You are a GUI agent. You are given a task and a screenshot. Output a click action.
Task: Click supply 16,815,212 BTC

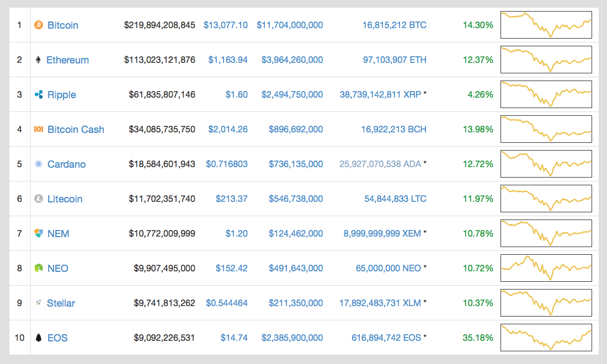point(395,25)
